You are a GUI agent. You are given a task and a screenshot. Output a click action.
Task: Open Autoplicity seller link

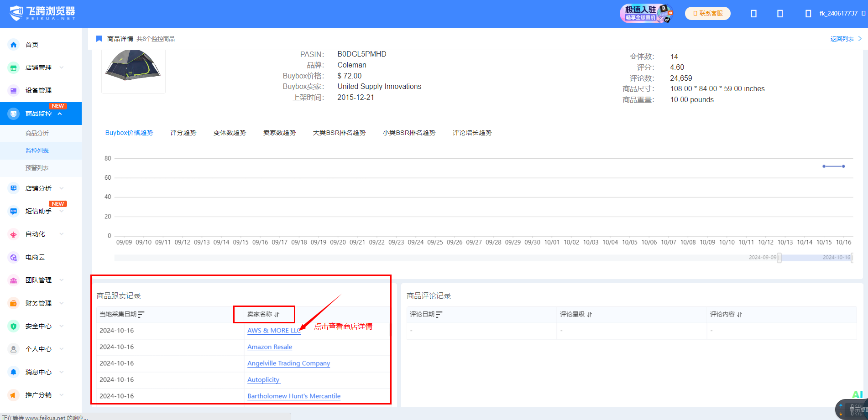pos(263,380)
